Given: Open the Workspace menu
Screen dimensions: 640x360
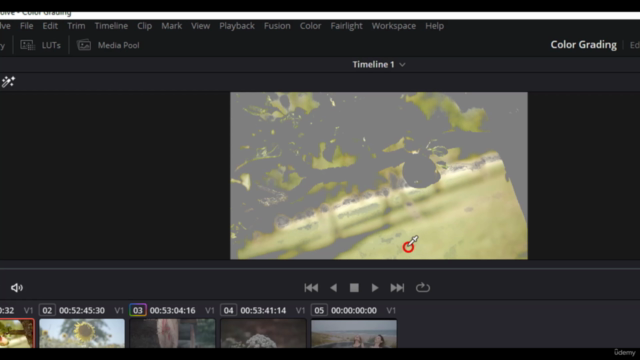Looking at the screenshot, I should pos(393,26).
